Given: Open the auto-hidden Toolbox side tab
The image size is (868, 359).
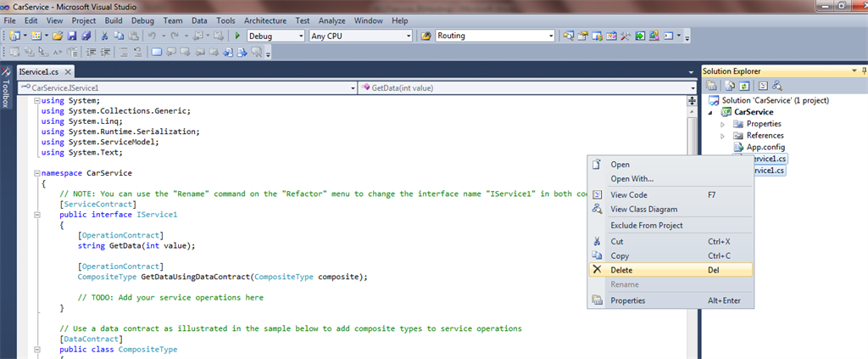Looking at the screenshot, I should pyautogui.click(x=6, y=87).
